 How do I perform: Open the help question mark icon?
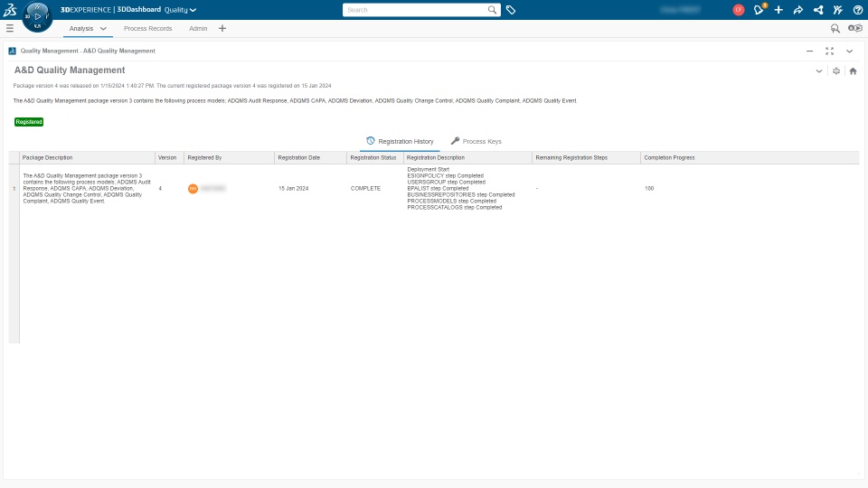(x=857, y=10)
